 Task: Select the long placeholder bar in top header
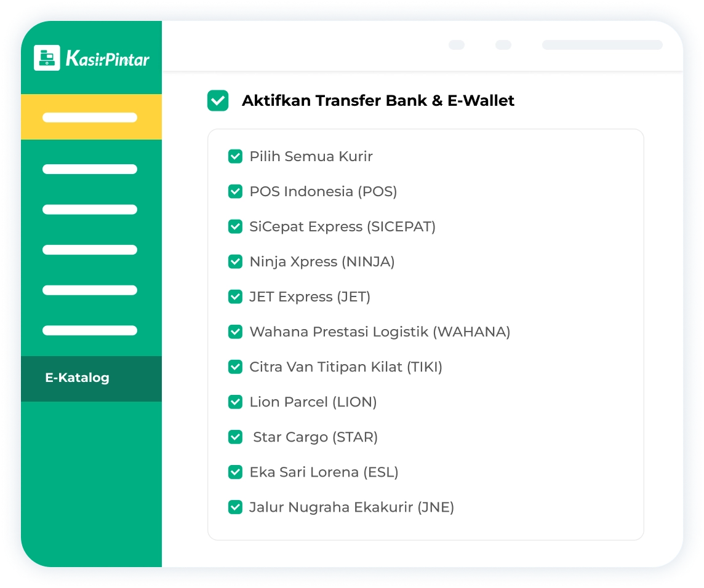(x=602, y=45)
